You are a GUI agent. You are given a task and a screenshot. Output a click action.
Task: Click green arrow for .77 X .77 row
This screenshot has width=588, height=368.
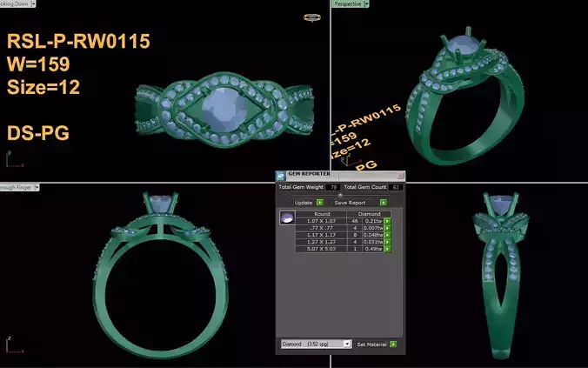pyautogui.click(x=387, y=228)
